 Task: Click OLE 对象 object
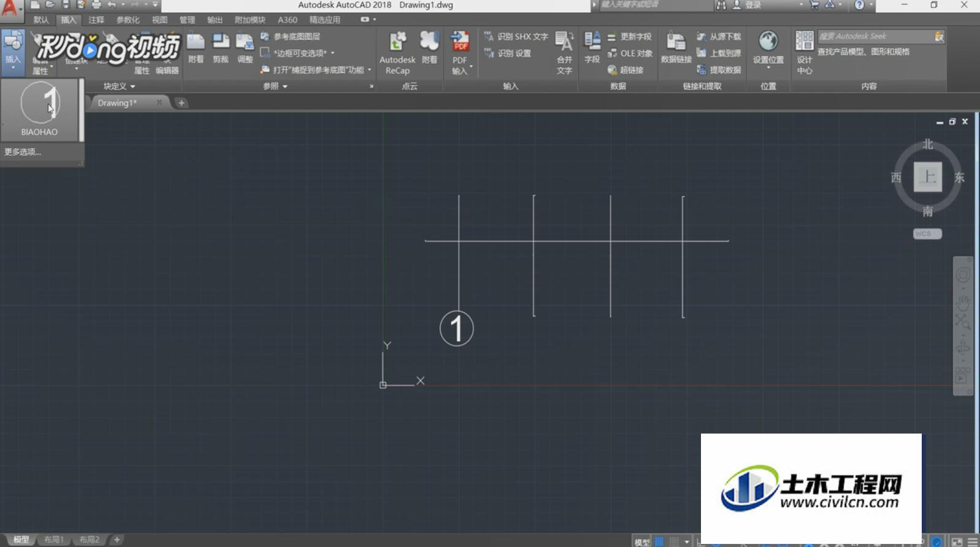tap(629, 53)
